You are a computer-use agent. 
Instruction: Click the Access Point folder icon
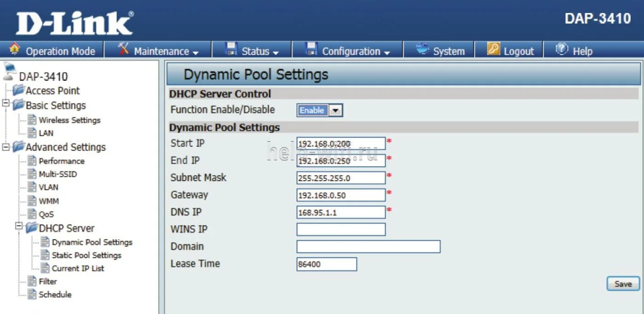click(19, 90)
